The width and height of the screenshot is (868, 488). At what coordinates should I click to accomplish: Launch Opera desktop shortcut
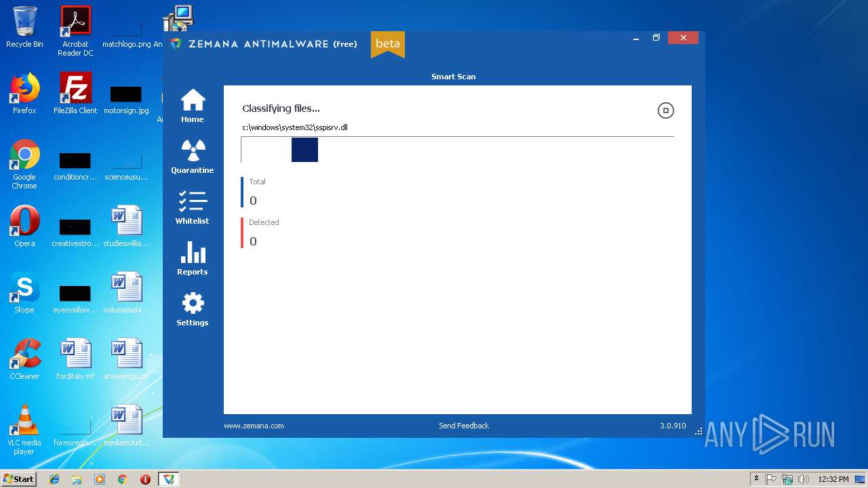point(24,226)
